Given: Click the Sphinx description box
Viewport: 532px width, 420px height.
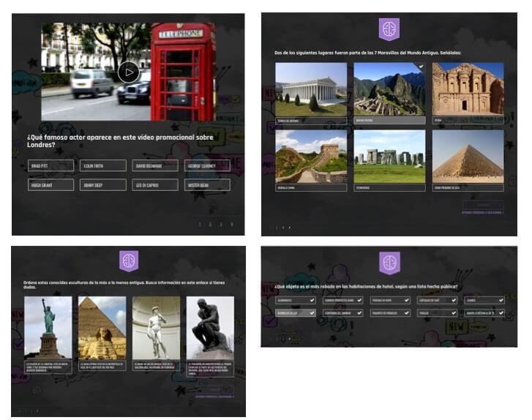Looking at the screenshot, I should [x=102, y=366].
